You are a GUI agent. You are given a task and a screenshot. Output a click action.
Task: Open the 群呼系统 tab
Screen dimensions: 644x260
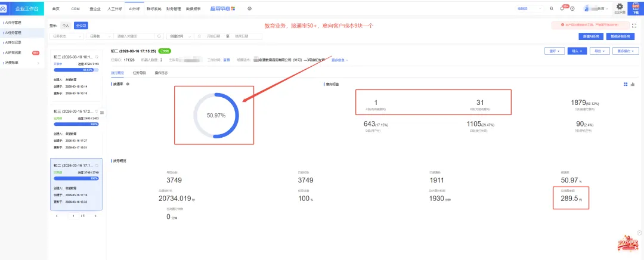tap(154, 8)
